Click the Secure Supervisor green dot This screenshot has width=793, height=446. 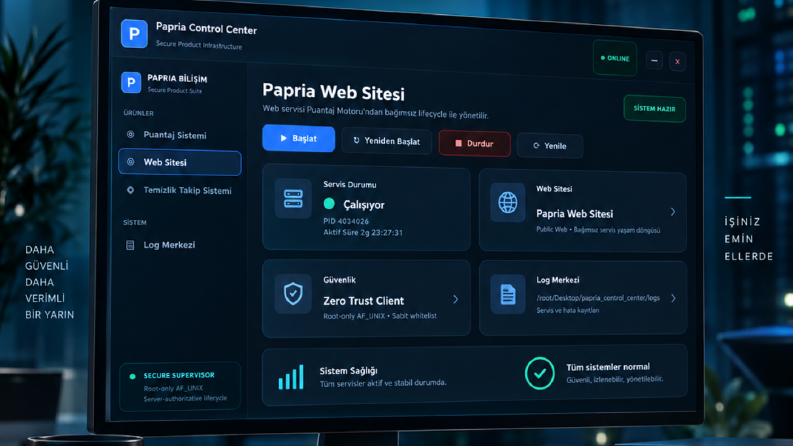coord(133,376)
